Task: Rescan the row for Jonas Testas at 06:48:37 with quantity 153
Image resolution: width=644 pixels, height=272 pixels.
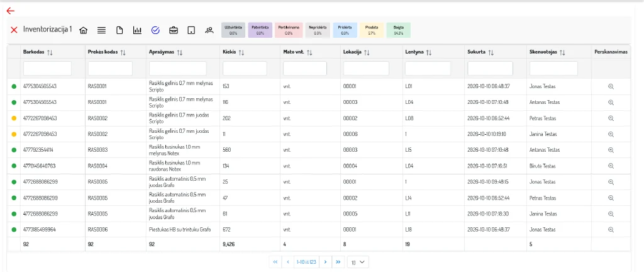Action: 611,86
